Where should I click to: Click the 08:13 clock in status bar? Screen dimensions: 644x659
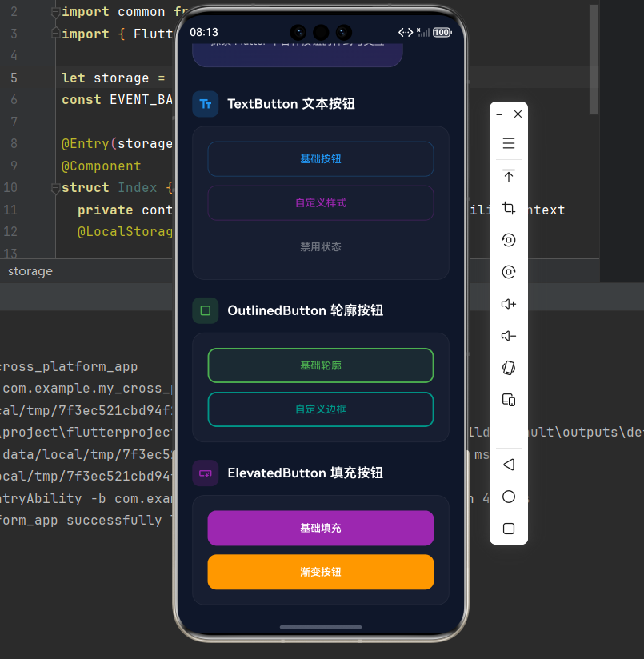[x=204, y=32]
